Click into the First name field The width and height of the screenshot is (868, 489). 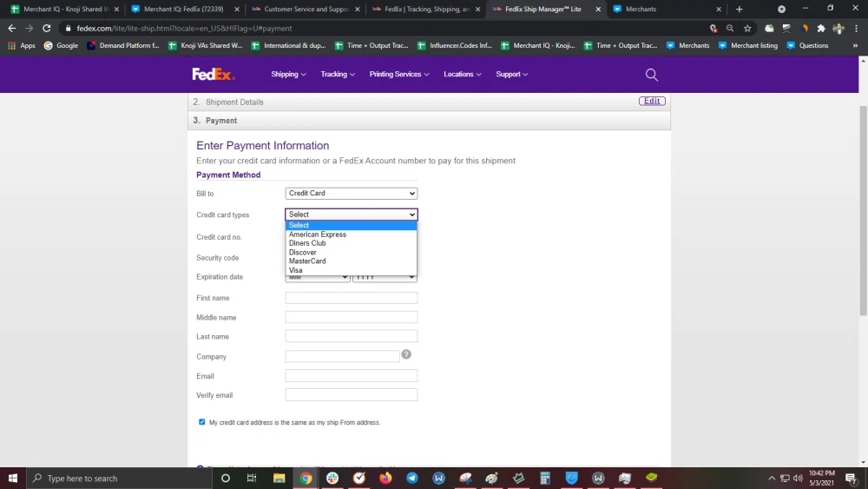click(351, 298)
